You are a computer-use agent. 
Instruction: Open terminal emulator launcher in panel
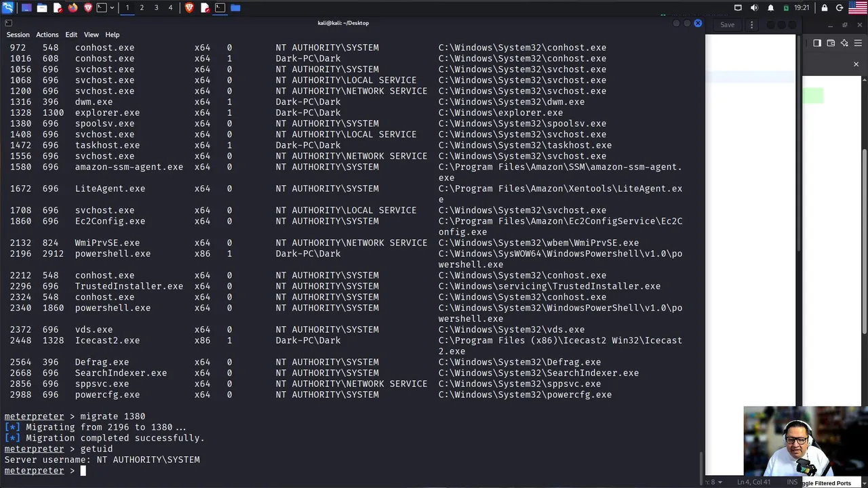[102, 8]
